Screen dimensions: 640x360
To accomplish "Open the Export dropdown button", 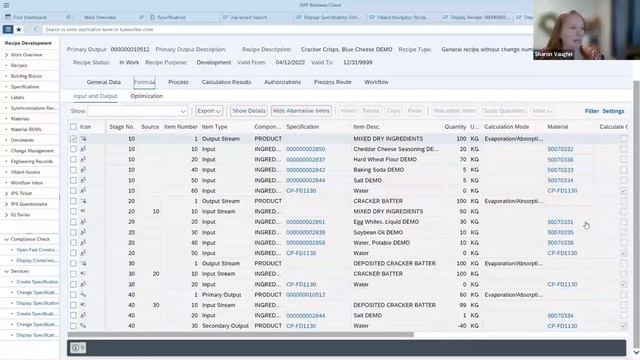I will point(209,111).
